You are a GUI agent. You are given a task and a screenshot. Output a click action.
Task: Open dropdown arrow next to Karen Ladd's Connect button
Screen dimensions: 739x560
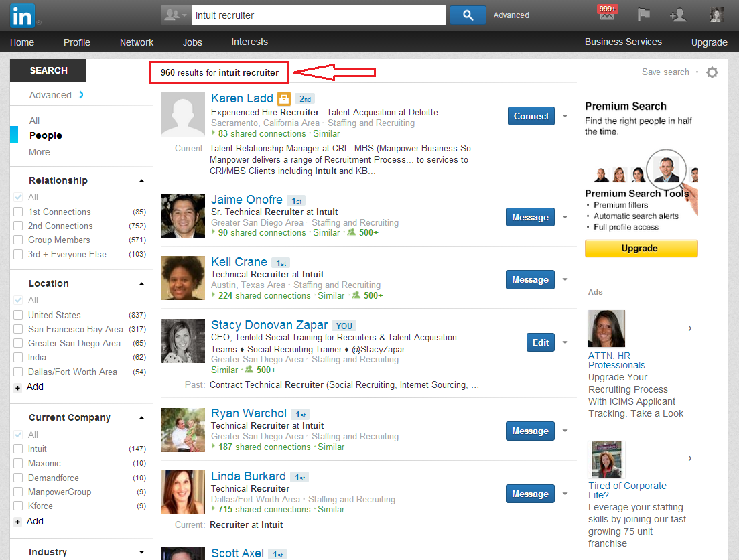click(x=565, y=116)
